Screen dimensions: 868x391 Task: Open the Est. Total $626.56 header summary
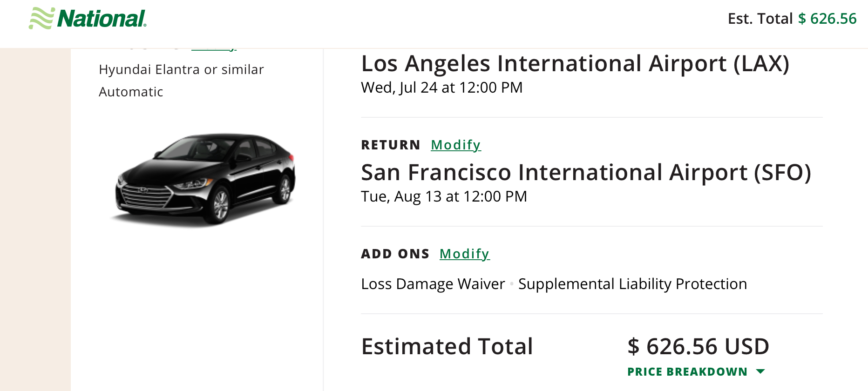[x=792, y=19]
